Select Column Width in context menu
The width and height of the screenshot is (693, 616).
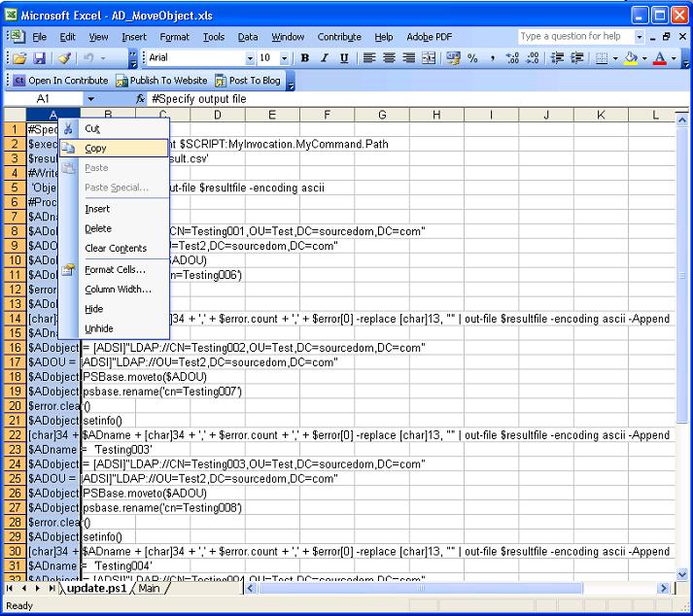(117, 290)
